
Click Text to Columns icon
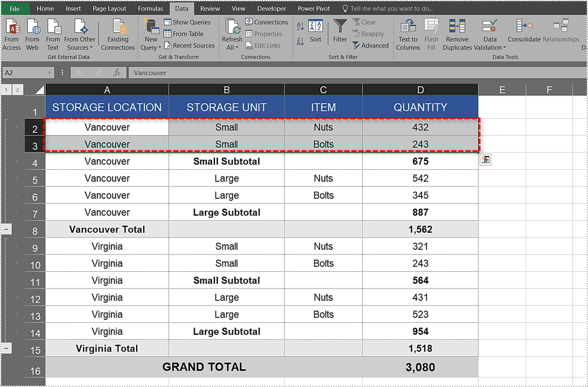[408, 27]
